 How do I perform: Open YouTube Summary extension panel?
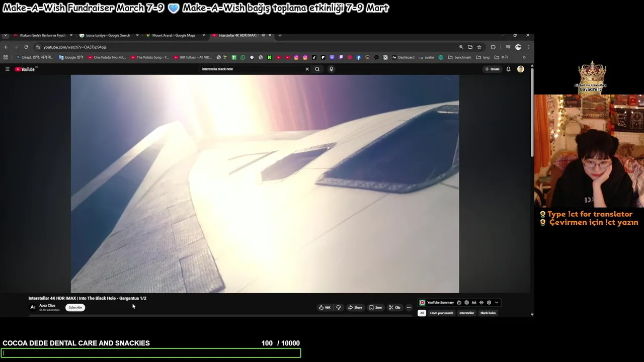coord(436,303)
